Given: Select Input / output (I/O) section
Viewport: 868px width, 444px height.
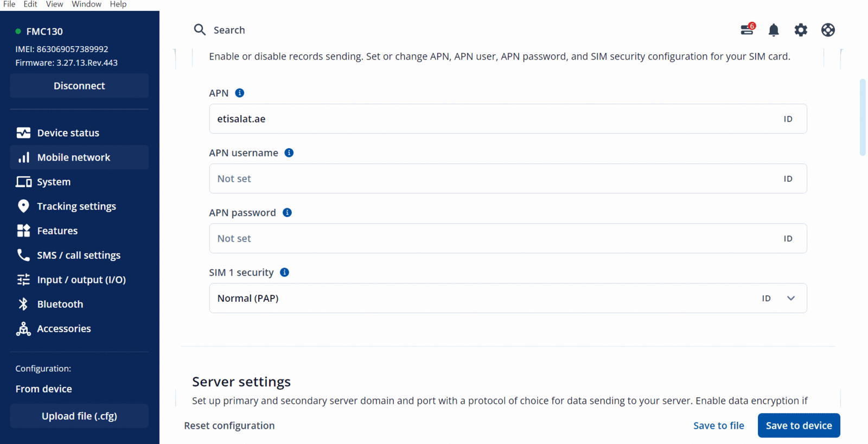Looking at the screenshot, I should pos(81,280).
